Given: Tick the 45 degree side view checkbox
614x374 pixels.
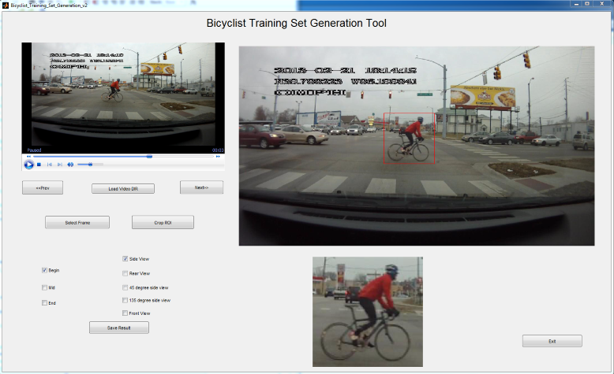Looking at the screenshot, I should point(125,287).
